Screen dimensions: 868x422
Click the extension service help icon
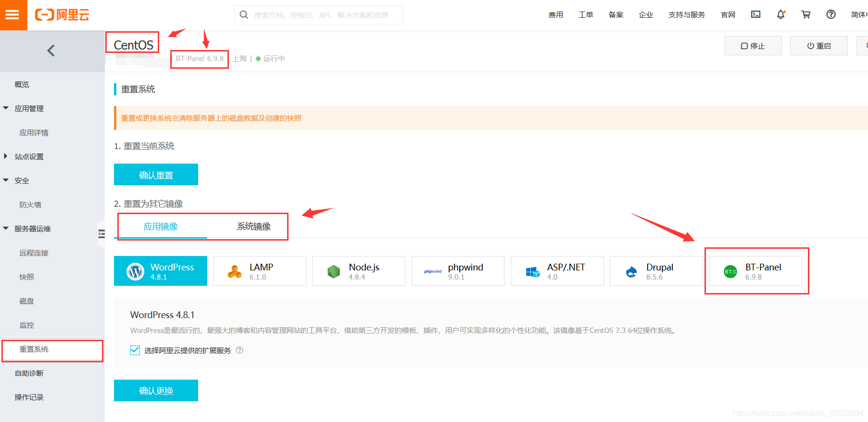[x=239, y=350]
